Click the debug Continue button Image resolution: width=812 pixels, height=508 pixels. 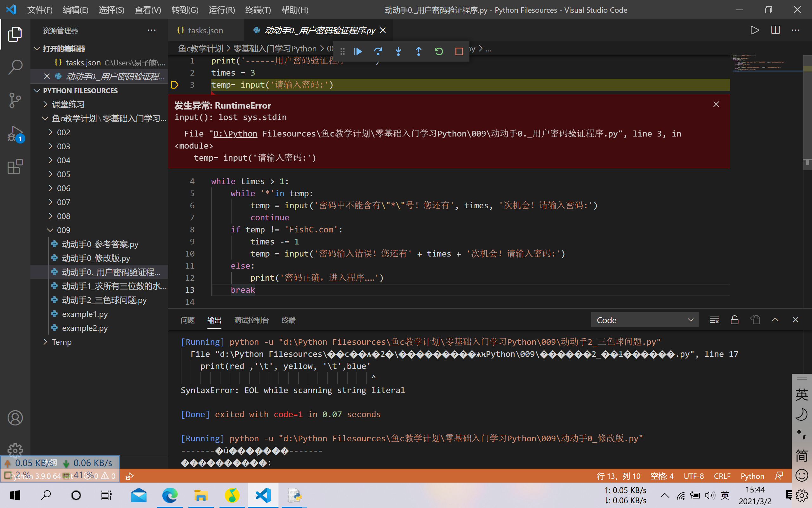coord(358,51)
